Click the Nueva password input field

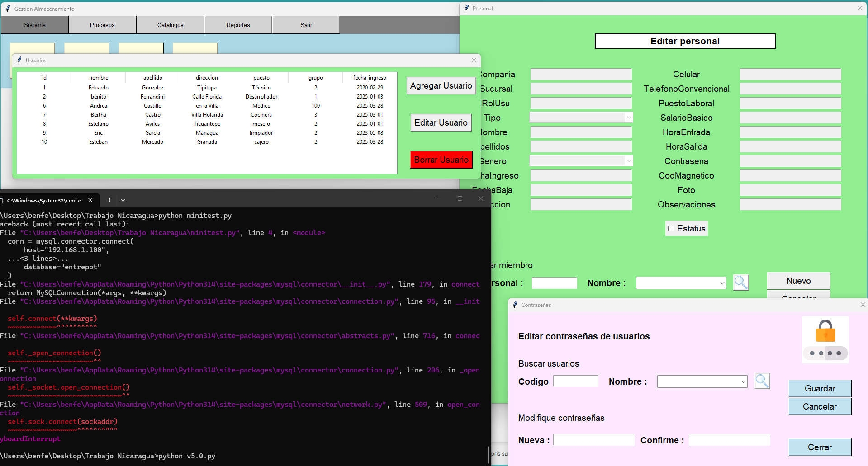(x=593, y=440)
